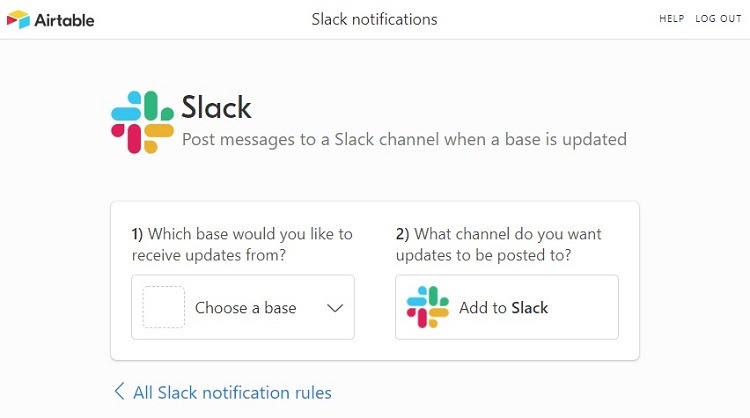Click the large Slack logo icon
750x418 pixels.
pos(143,122)
